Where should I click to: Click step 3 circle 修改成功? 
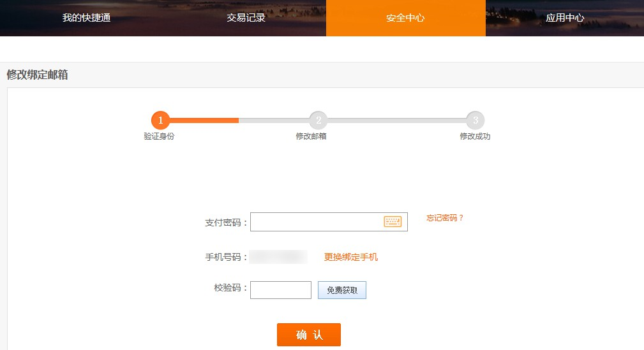[x=476, y=120]
